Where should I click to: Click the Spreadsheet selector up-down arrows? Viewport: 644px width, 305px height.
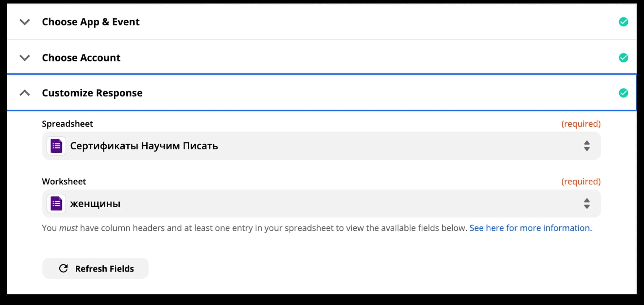[x=587, y=146]
